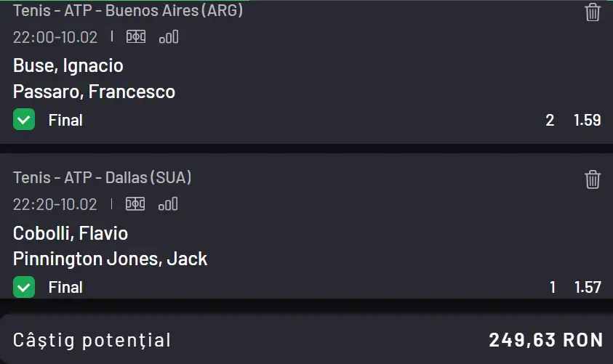Click the 1.59 odds value
Image resolution: width=613 pixels, height=364 pixels.
click(587, 121)
